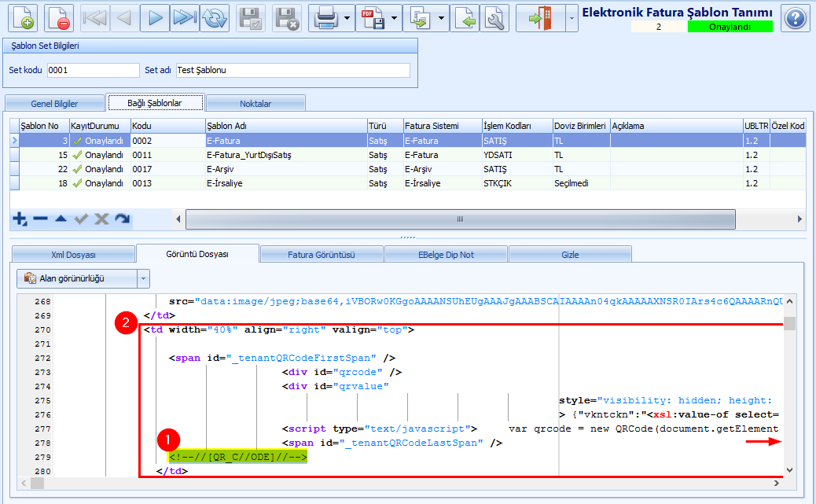The image size is (816, 504).
Task: Click the Alan görünürlüğü button
Action: coord(77,278)
